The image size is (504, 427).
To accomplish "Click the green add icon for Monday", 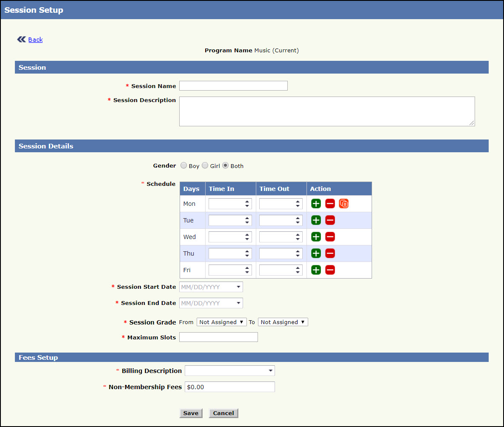I will pyautogui.click(x=316, y=204).
